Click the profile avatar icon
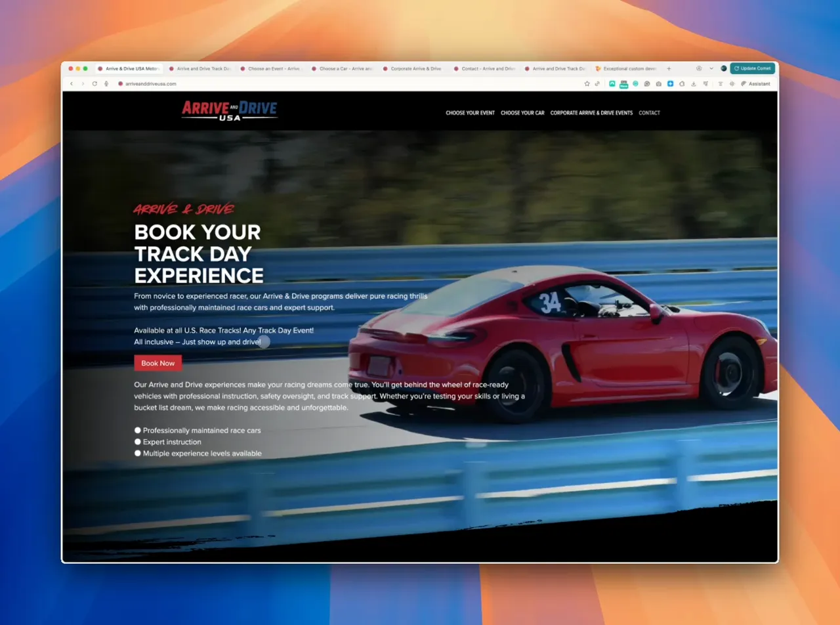Screen dimensions: 840x625 tap(723, 68)
